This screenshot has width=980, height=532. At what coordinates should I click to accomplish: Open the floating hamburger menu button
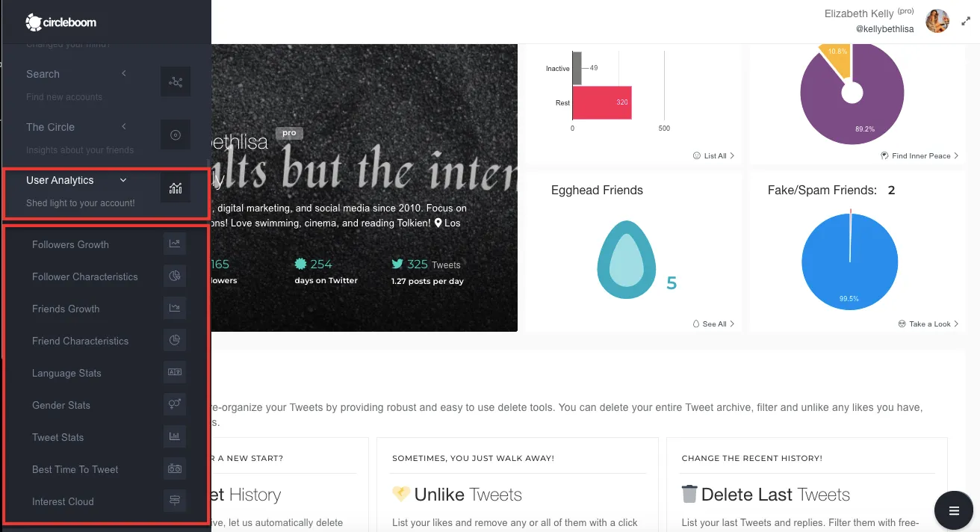[953, 510]
